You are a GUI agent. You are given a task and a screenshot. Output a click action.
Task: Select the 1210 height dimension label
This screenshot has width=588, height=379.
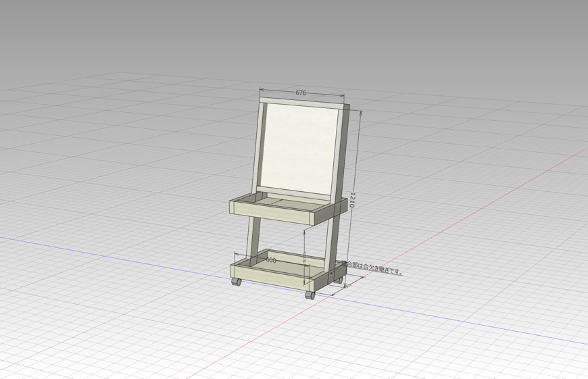tap(352, 200)
